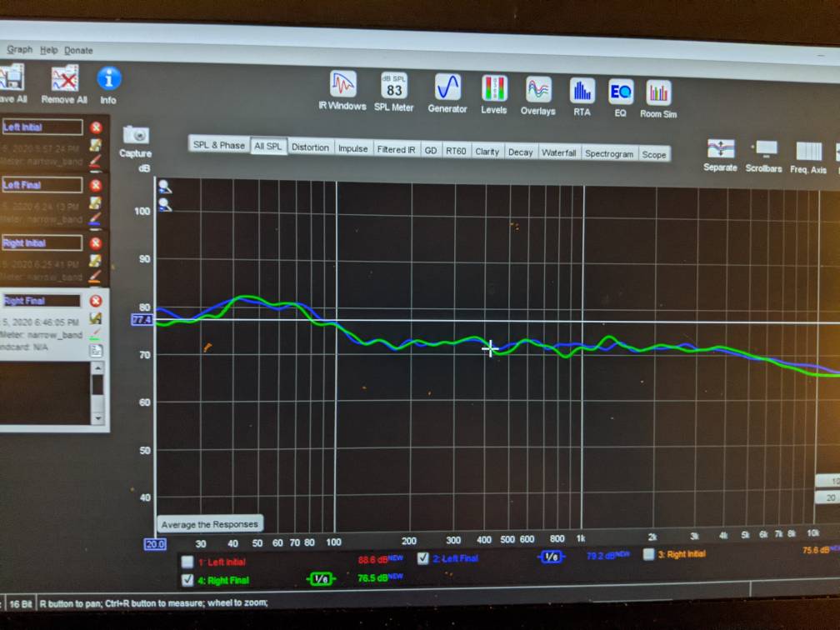Remove the Right Initial measurement
The image size is (840, 630).
coord(96,243)
